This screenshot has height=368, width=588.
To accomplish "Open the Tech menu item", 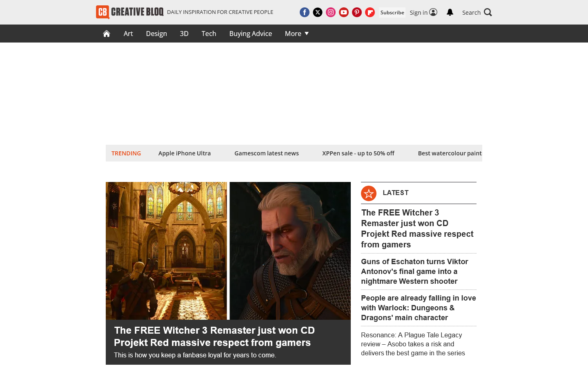I will (209, 34).
